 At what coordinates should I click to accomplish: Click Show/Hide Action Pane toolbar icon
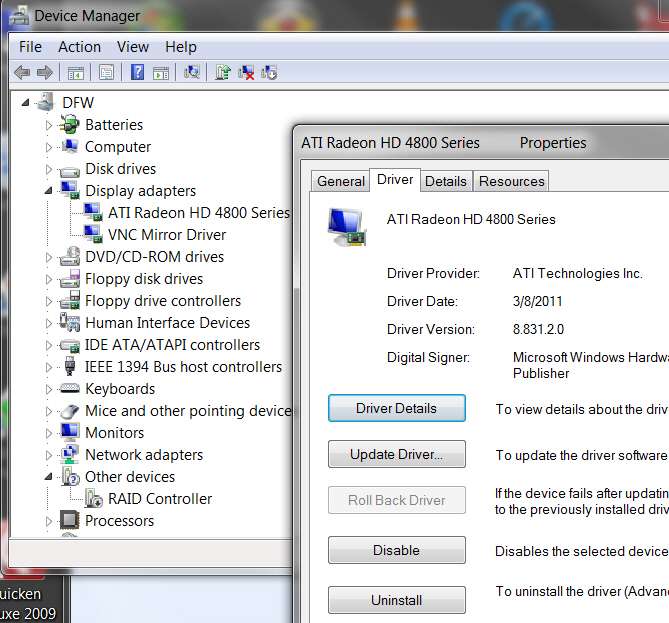pos(161,73)
